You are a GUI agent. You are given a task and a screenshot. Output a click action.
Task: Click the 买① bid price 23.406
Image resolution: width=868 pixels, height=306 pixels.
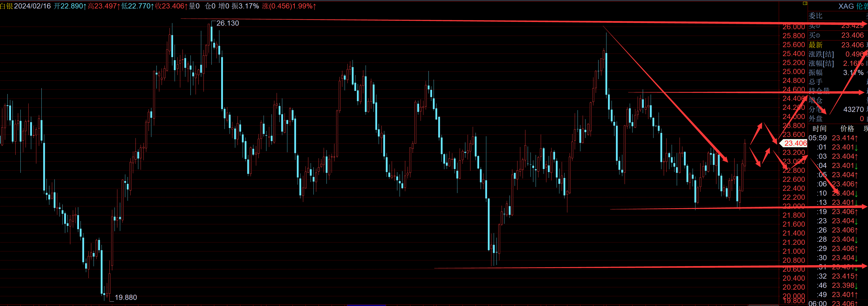[x=852, y=35]
